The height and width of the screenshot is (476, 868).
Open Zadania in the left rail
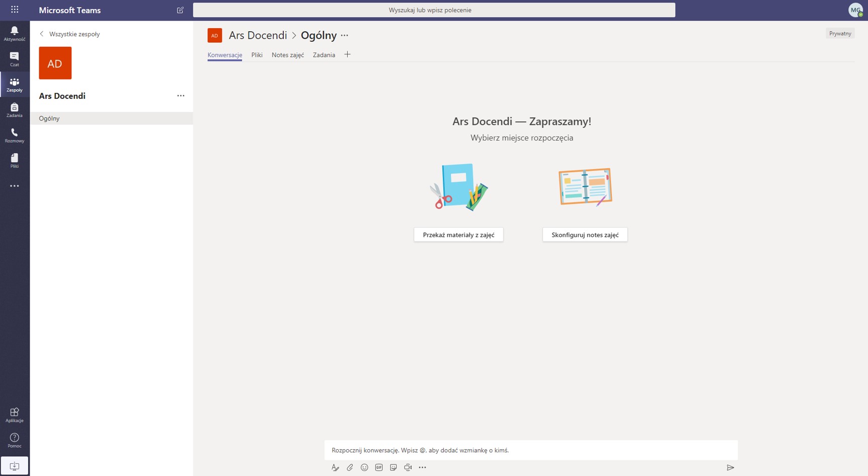point(15,110)
